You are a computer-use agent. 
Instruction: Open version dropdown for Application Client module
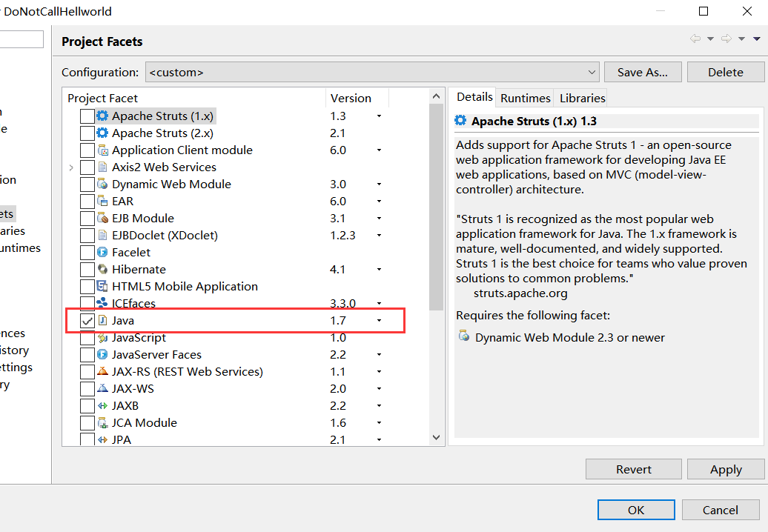(379, 150)
